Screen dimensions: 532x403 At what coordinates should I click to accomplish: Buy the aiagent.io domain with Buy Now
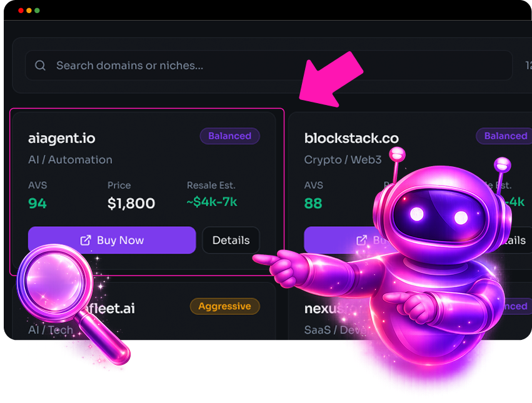click(112, 240)
